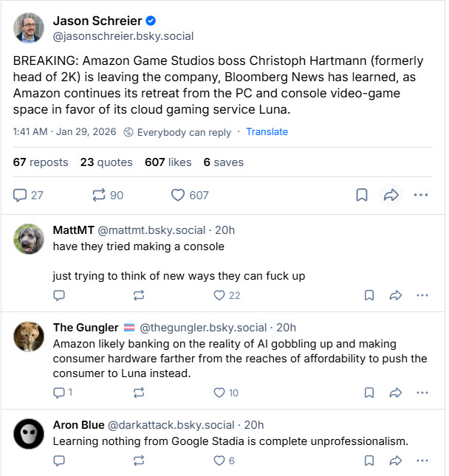Share the main post via arrow icon
Image resolution: width=449 pixels, height=476 pixels.
[x=391, y=195]
